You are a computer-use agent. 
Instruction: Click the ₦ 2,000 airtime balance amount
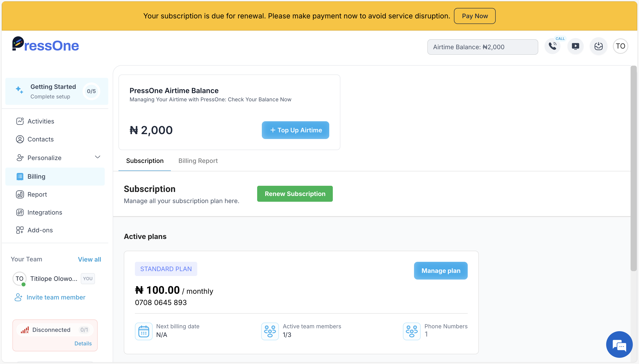click(151, 130)
